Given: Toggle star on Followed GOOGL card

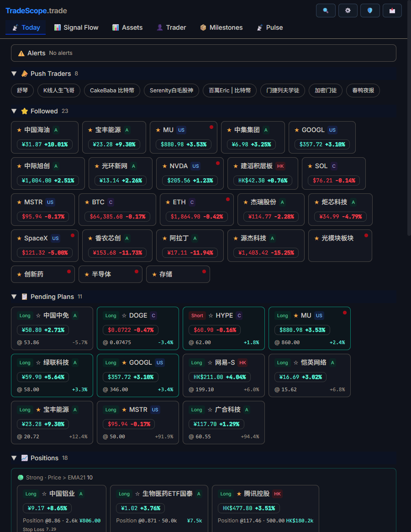Looking at the screenshot, I should pyautogui.click(x=297, y=130).
